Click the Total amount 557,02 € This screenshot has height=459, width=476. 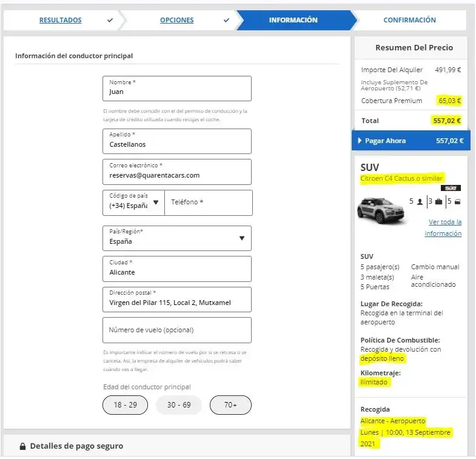point(447,121)
